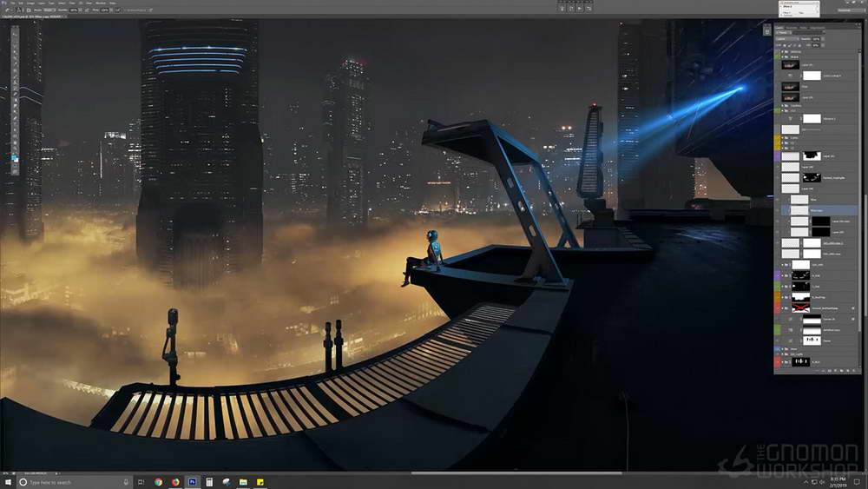Toggle lock position
The width and height of the screenshot is (868, 489).
tap(794, 45)
